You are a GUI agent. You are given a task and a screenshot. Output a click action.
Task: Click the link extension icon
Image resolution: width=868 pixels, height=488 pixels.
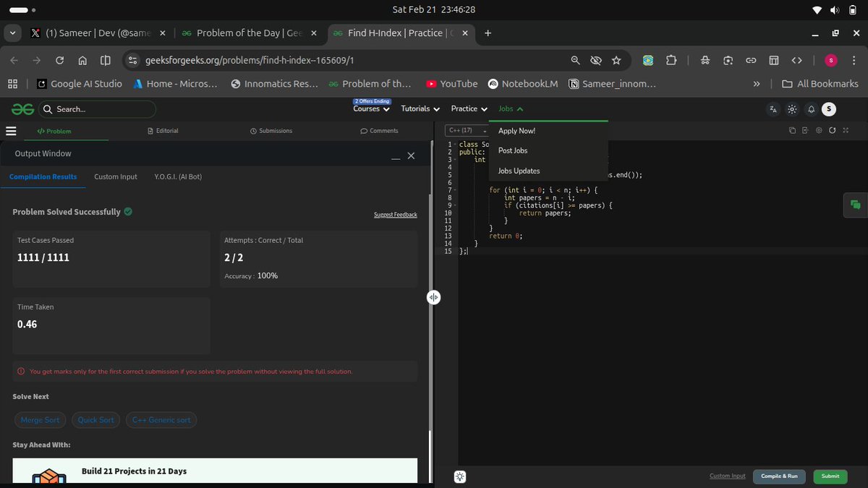coord(751,61)
